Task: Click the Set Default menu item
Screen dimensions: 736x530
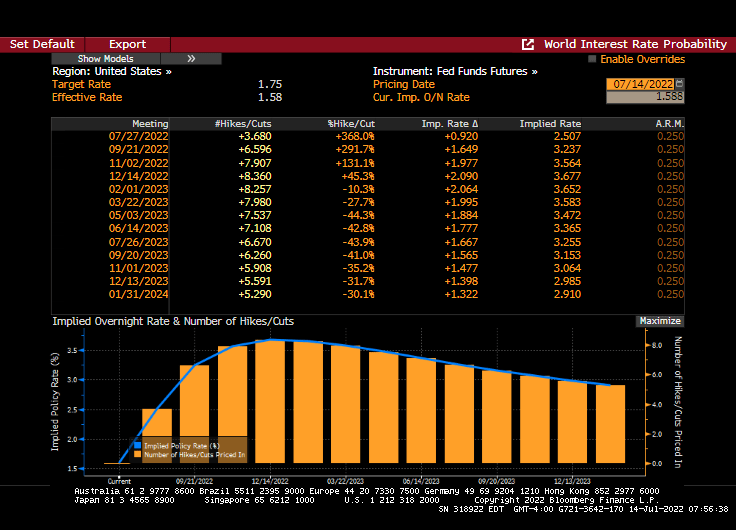Action: (42, 44)
